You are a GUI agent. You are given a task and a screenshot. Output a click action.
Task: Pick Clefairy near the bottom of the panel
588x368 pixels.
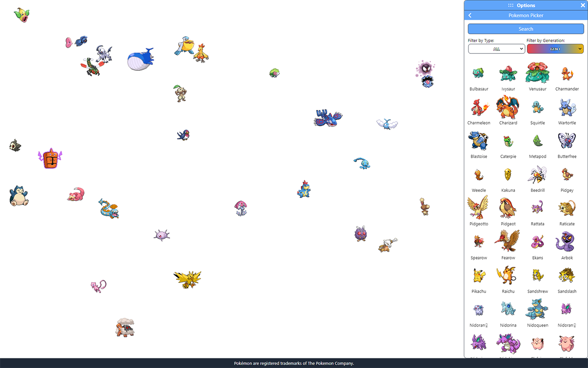point(537,343)
